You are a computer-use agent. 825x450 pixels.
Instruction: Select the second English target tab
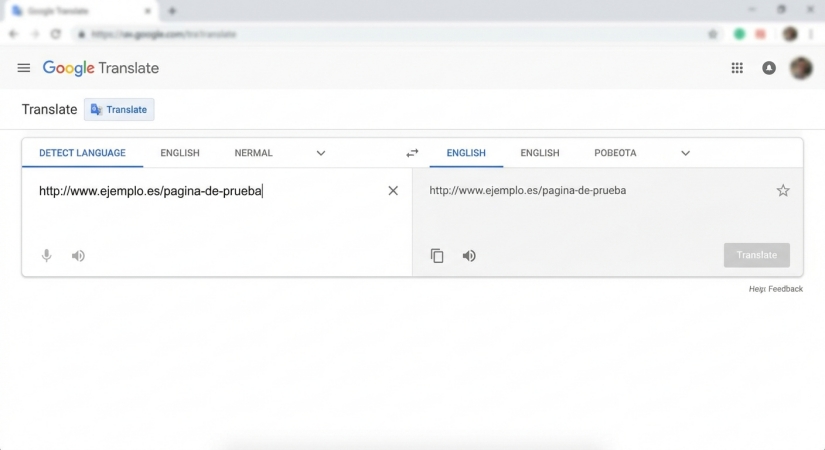click(x=540, y=153)
